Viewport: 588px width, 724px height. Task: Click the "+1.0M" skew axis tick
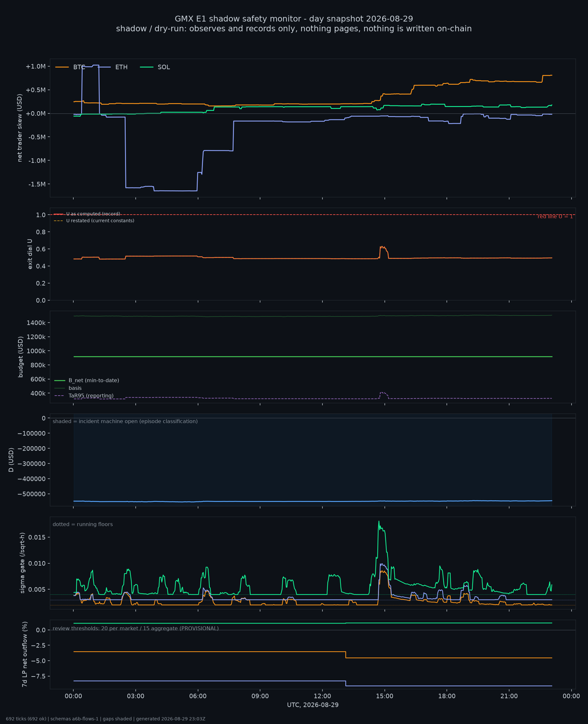(36, 66)
